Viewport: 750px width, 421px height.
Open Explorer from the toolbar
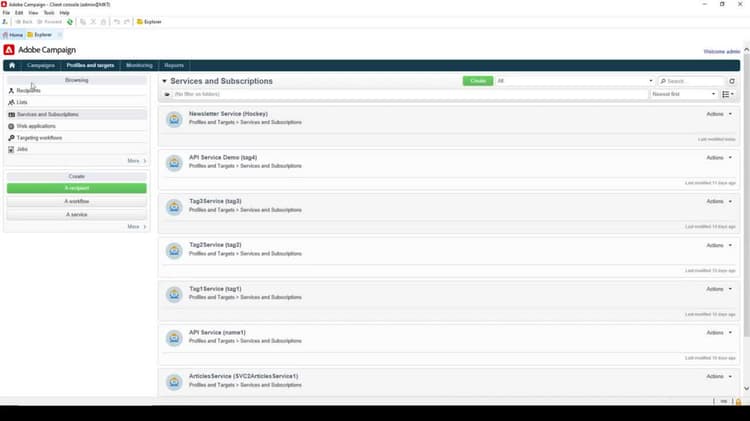(149, 22)
